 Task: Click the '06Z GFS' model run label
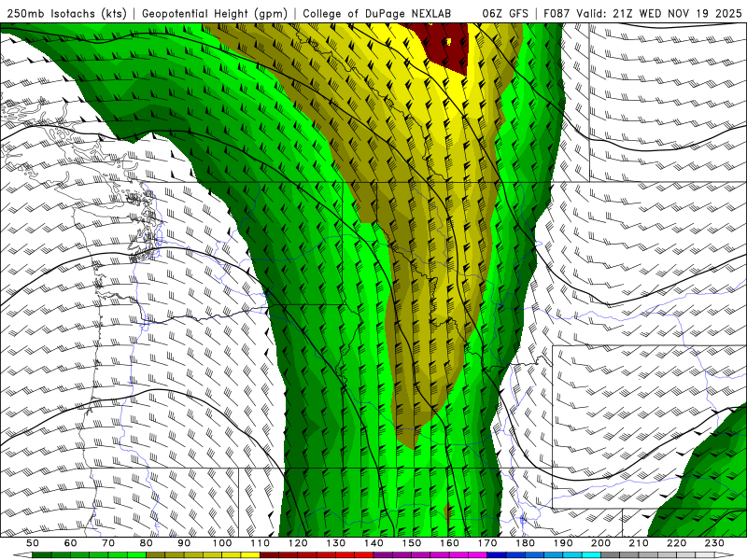pyautogui.click(x=506, y=14)
